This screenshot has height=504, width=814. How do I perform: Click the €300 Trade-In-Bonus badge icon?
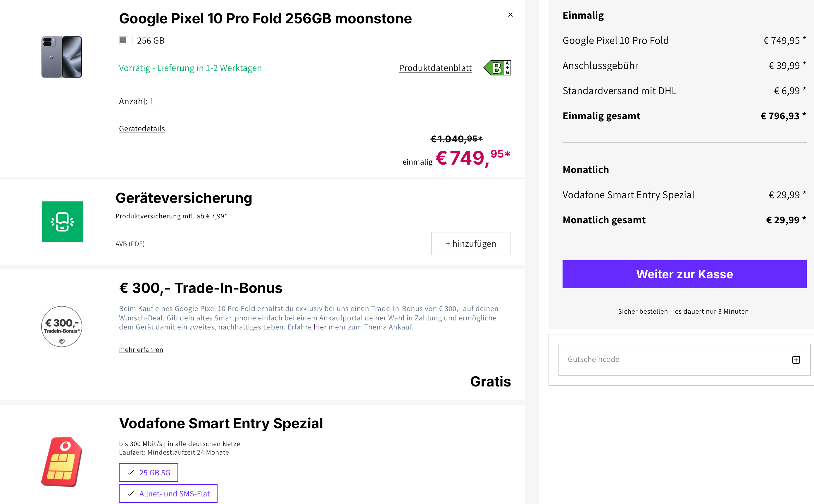coord(62,326)
